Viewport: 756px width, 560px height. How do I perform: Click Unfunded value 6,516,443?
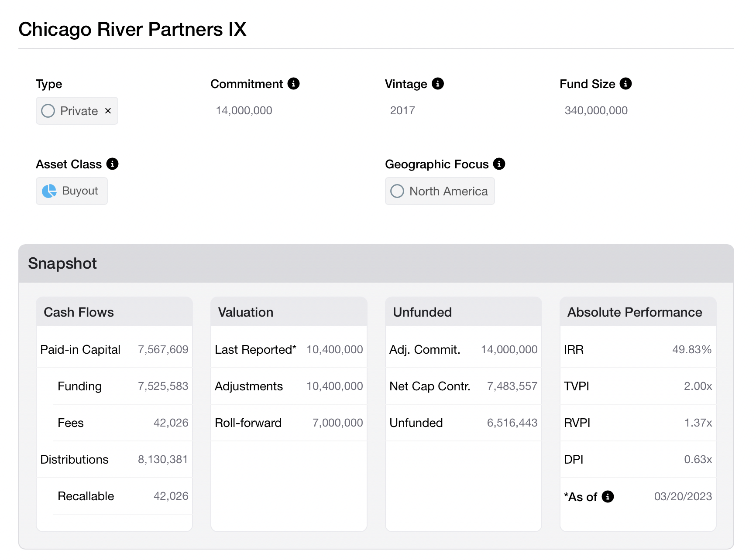click(512, 423)
